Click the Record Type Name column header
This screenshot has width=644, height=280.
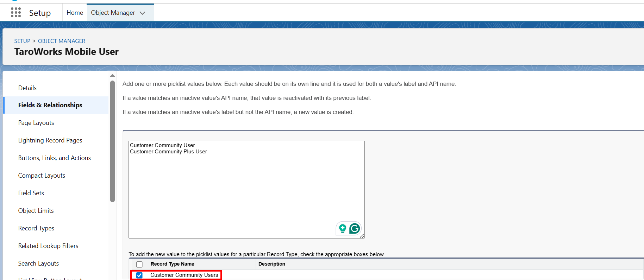pyautogui.click(x=172, y=264)
